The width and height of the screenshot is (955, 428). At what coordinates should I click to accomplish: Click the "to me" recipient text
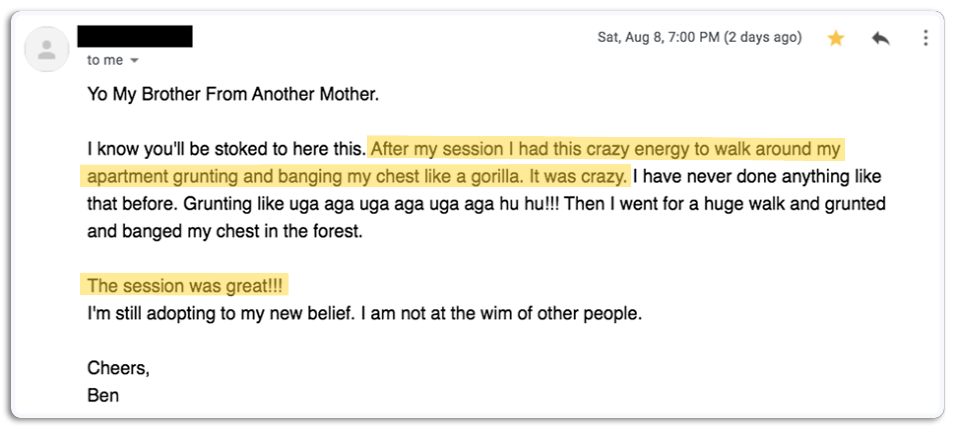point(104,60)
